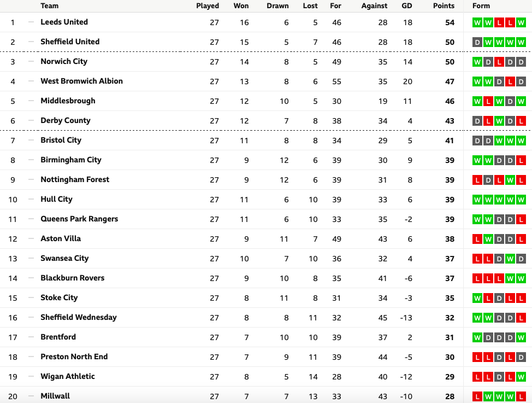This screenshot has width=532, height=403.
Task: Open the Leeds United team link
Action: (x=64, y=22)
